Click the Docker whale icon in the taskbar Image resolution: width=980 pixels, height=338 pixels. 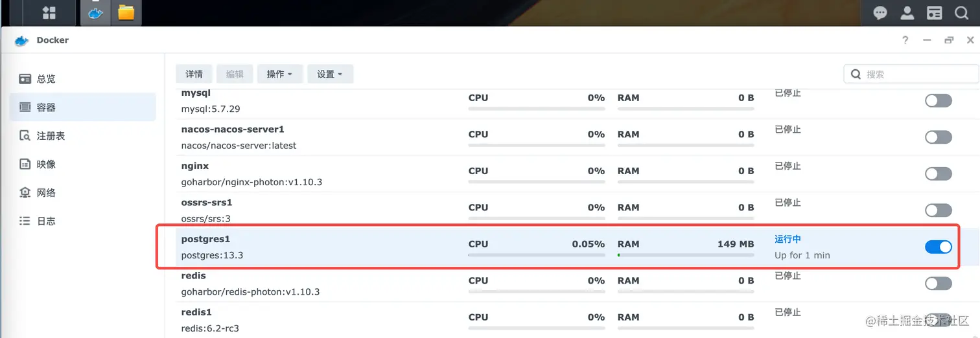click(96, 12)
